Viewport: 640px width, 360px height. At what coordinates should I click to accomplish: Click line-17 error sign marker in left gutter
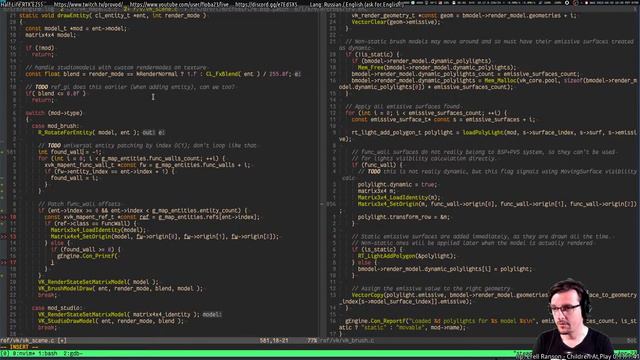click(3, 262)
